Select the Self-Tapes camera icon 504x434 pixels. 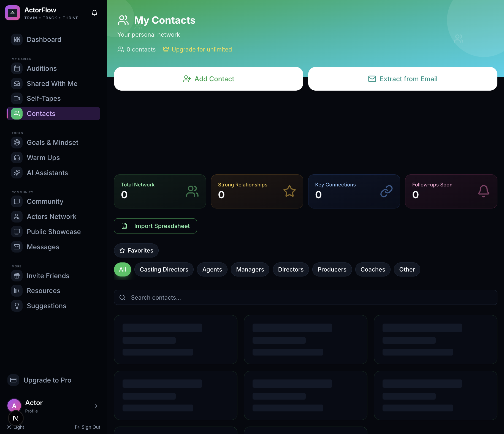coord(17,98)
